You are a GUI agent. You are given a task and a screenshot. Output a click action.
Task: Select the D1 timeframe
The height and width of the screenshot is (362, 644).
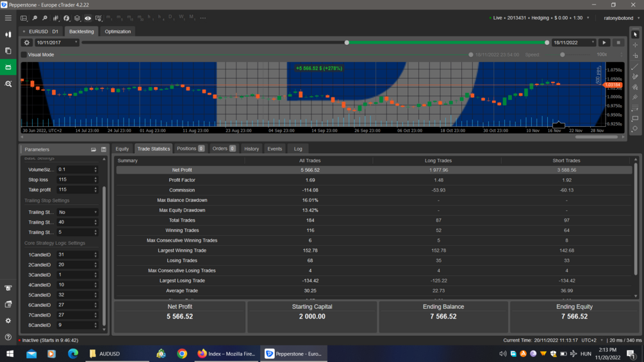[171, 18]
